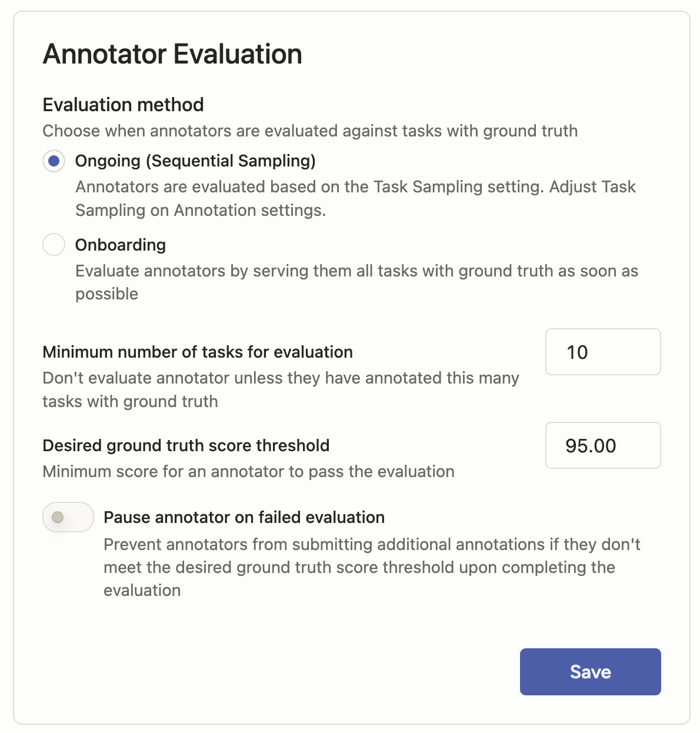This screenshot has height=733, width=700.
Task: Click the Pause annotator on failed evaluation label
Action: [x=244, y=517]
